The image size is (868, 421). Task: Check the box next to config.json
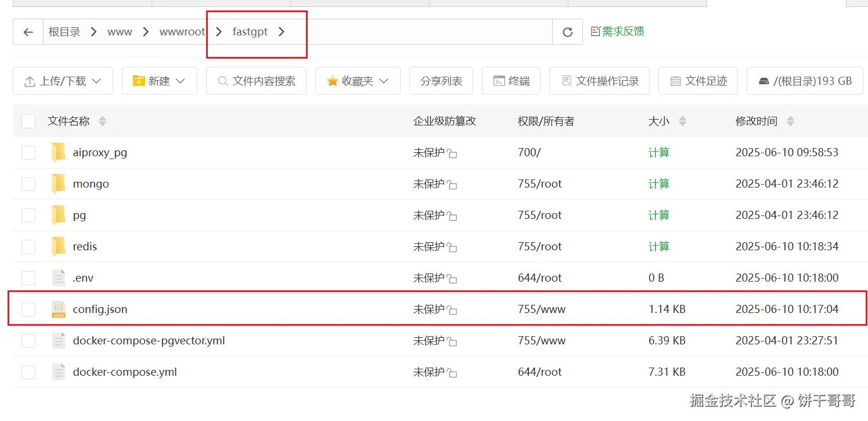point(28,310)
